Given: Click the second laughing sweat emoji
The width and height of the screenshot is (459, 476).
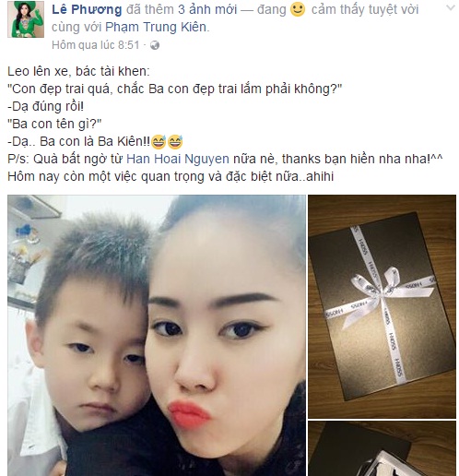Looking at the screenshot, I should coord(175,142).
